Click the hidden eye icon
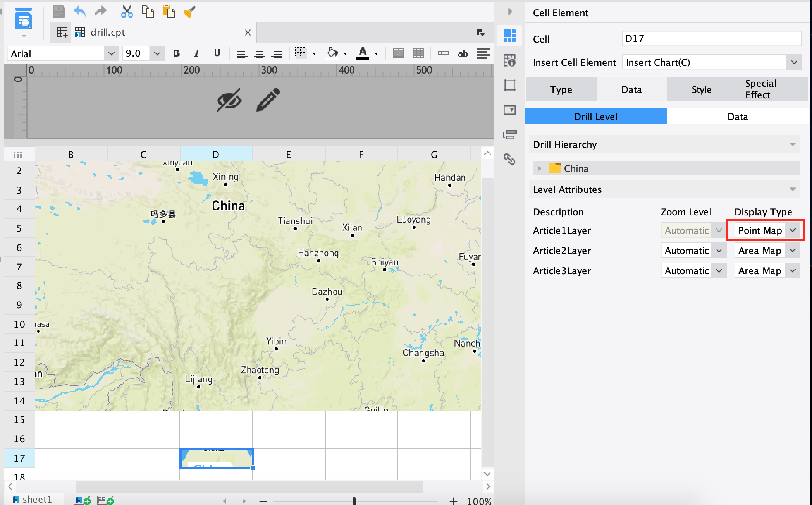This screenshot has width=812, height=505. pos(229,100)
